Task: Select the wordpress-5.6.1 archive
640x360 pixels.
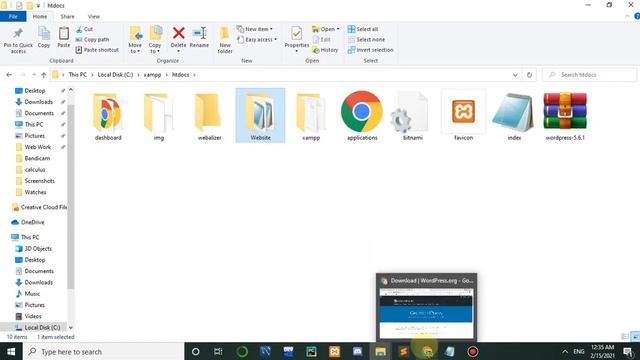Action: (565, 116)
